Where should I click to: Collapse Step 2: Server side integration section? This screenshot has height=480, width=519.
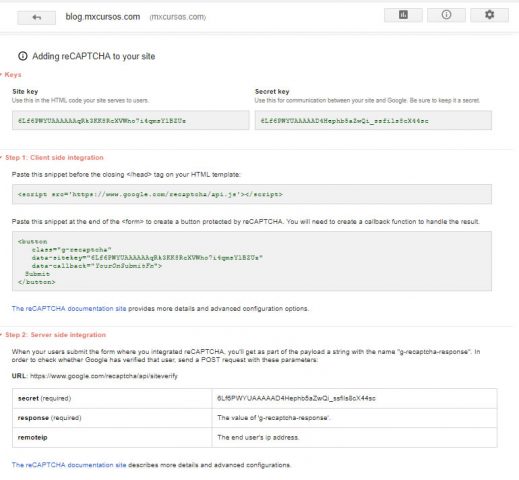54,335
